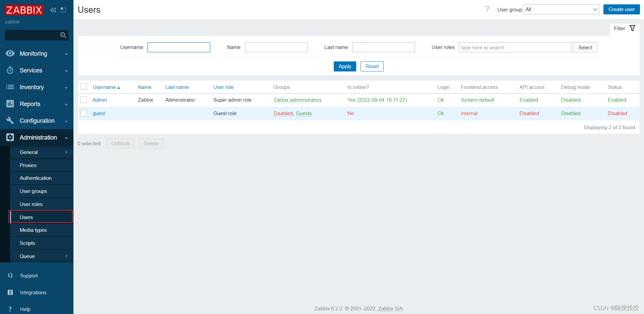This screenshot has width=644, height=314.
Task: Click Admin's online timestamp text
Action: (x=377, y=100)
